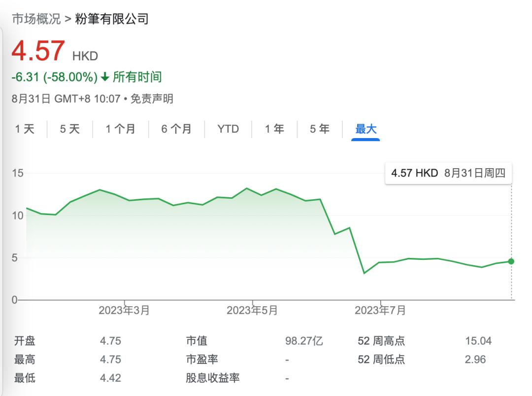Screen dimensions: 532x396
Task: Open the 免责声明 disclaimer link
Action: [152, 99]
